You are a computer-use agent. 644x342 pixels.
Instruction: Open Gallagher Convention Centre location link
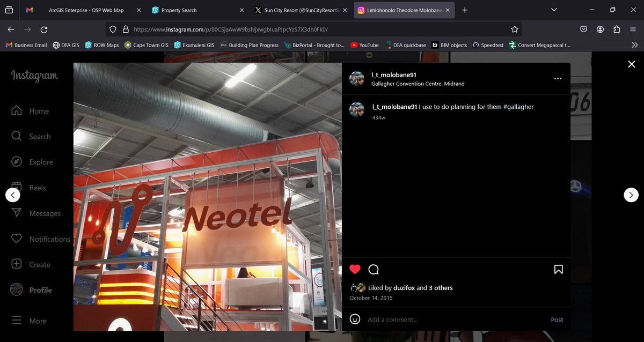click(418, 84)
